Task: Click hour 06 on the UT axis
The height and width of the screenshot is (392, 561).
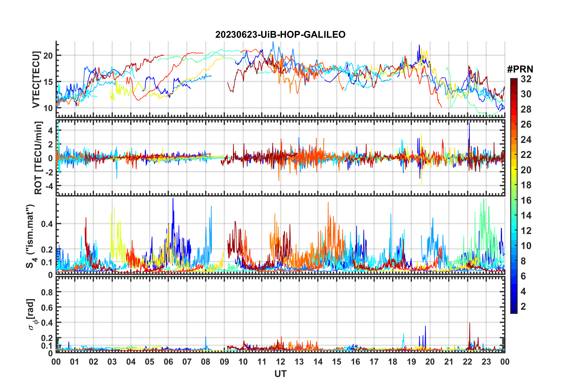Action: [x=168, y=362]
